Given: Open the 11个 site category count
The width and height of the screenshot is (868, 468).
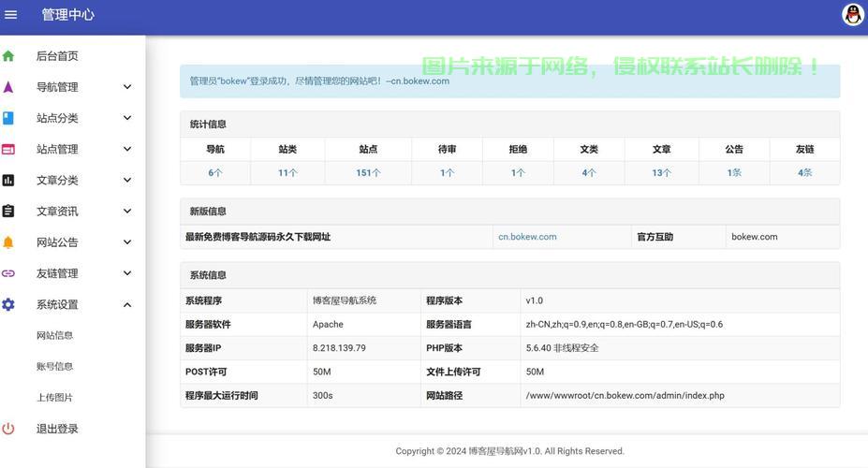Looking at the screenshot, I should 287,172.
